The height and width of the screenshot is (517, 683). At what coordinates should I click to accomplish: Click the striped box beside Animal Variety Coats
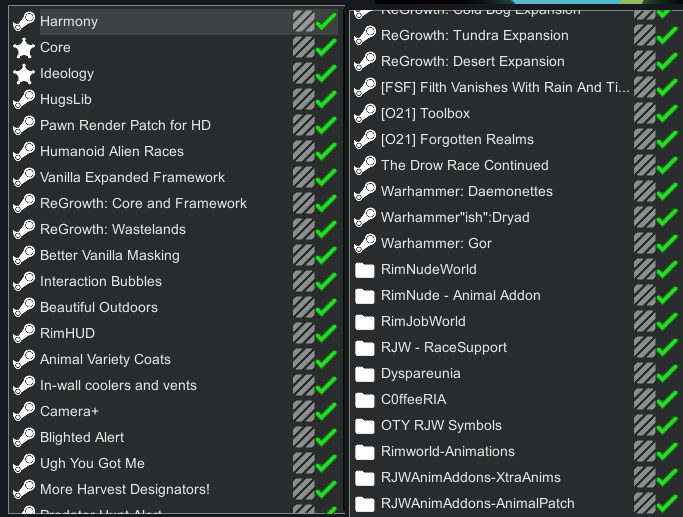click(x=304, y=359)
